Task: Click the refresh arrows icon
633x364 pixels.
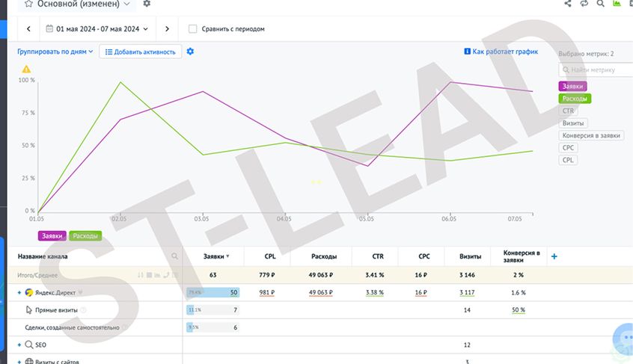Action: (584, 3)
